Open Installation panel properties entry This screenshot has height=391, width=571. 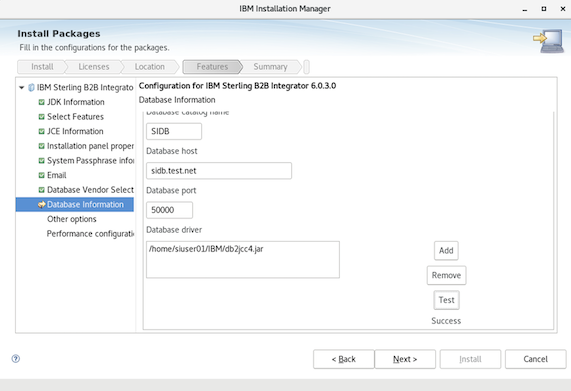(x=90, y=146)
